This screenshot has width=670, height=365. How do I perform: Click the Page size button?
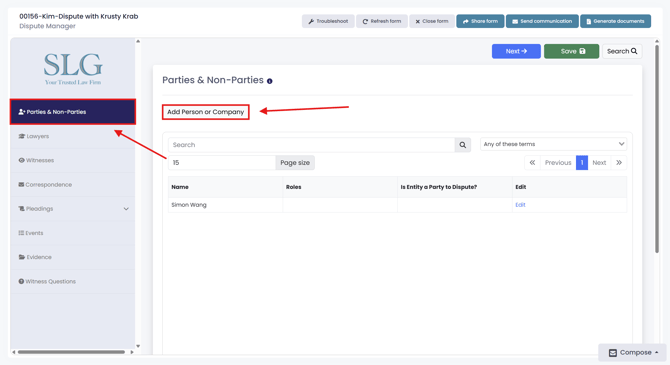(x=295, y=163)
